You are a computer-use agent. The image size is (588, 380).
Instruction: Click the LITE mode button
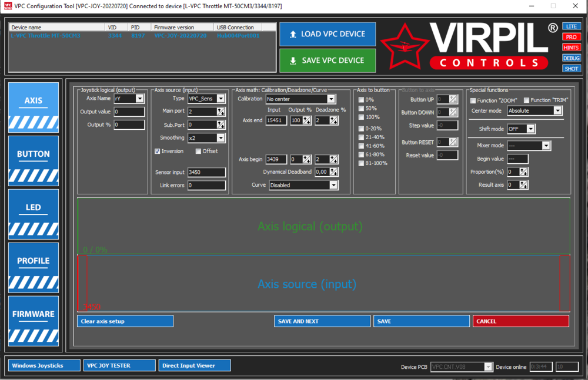tap(572, 26)
